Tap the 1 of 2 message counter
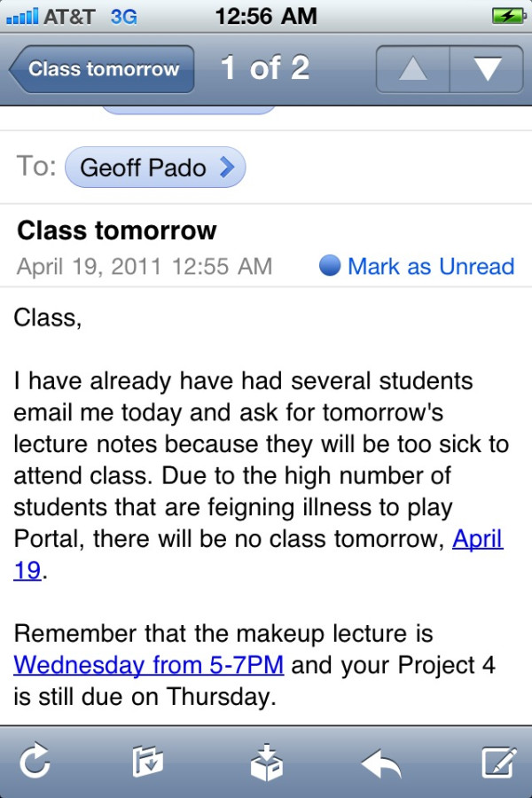Screen dimensions: 532x798 point(265,68)
